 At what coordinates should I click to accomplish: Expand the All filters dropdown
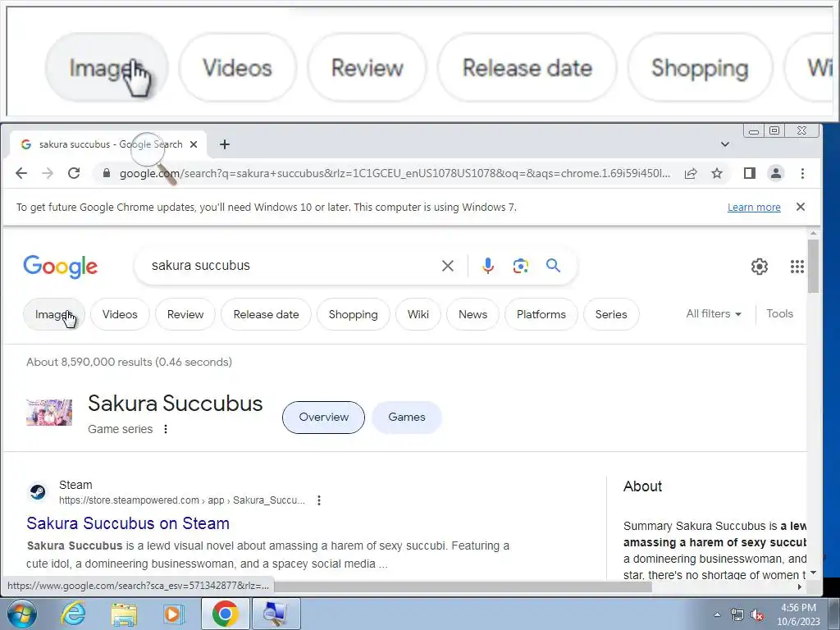pyautogui.click(x=714, y=314)
